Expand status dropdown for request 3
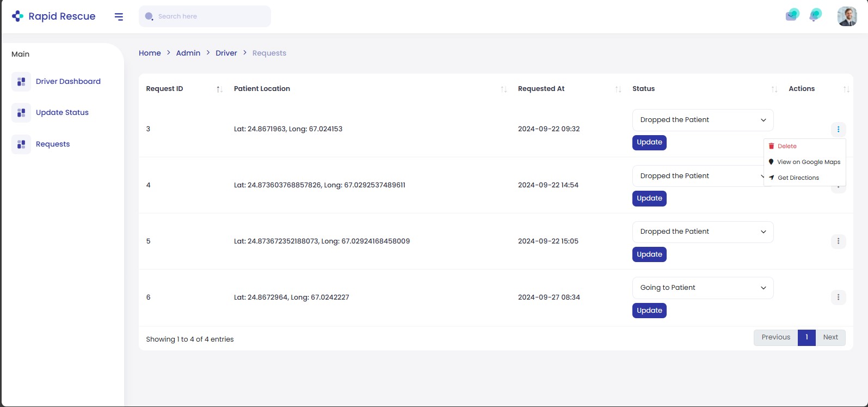 click(x=703, y=120)
